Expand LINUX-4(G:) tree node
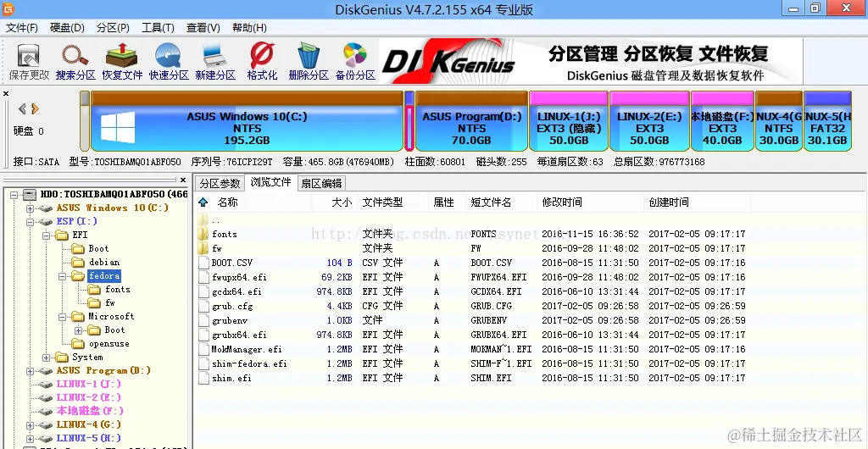868x449 pixels. (30, 425)
